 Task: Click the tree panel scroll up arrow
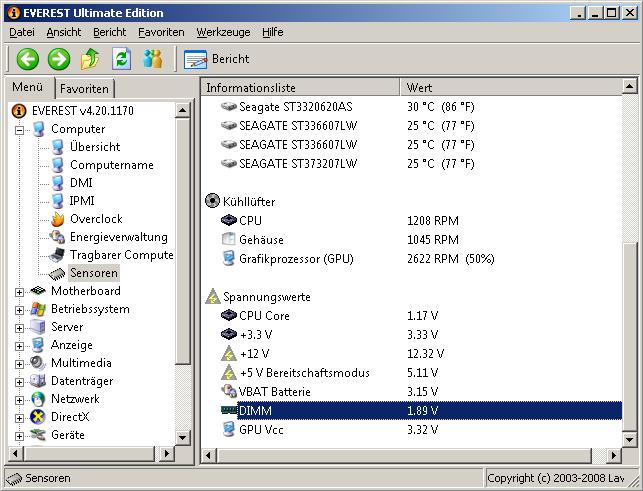182,110
